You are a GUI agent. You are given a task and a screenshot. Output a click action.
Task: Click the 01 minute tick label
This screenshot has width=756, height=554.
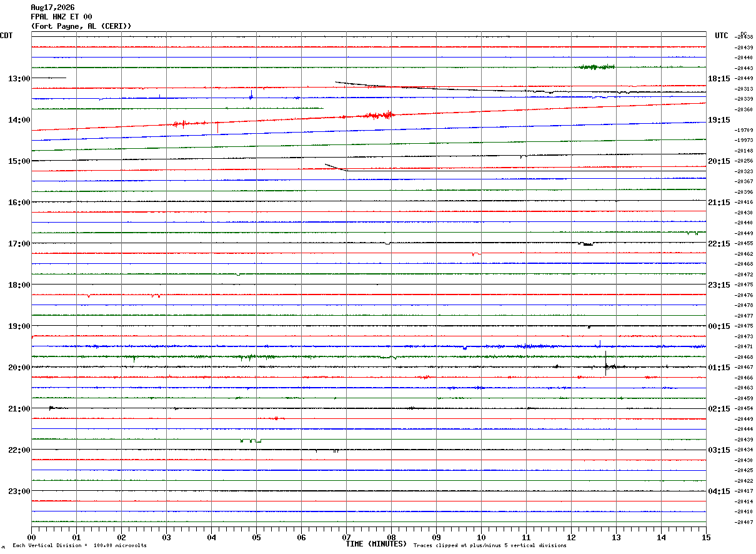(76, 537)
